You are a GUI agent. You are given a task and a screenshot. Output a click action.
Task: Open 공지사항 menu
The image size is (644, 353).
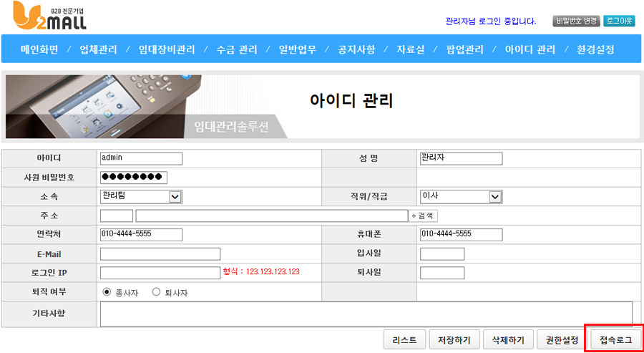pos(356,49)
